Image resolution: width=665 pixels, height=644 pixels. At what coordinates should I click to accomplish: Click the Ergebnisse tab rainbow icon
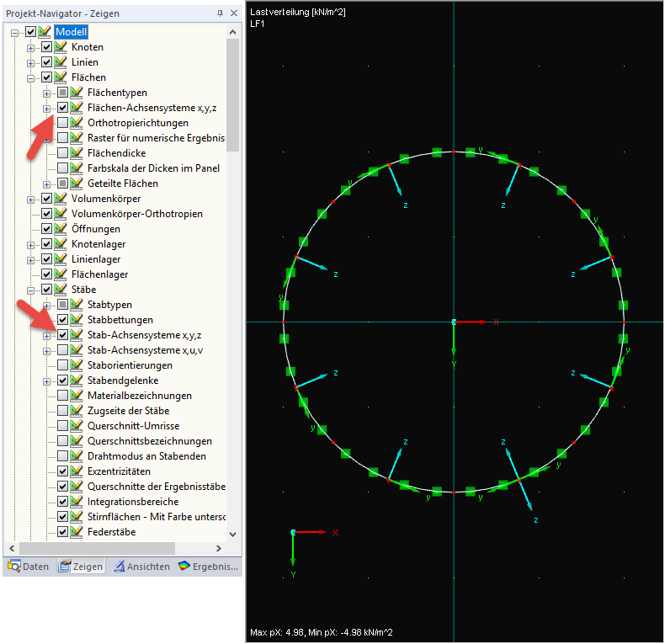tap(184, 566)
